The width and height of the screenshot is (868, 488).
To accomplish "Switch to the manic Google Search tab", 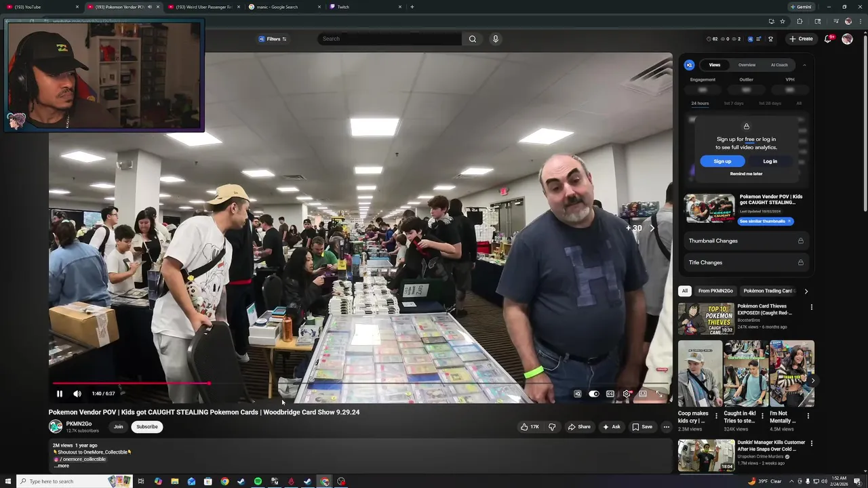I will tap(285, 7).
